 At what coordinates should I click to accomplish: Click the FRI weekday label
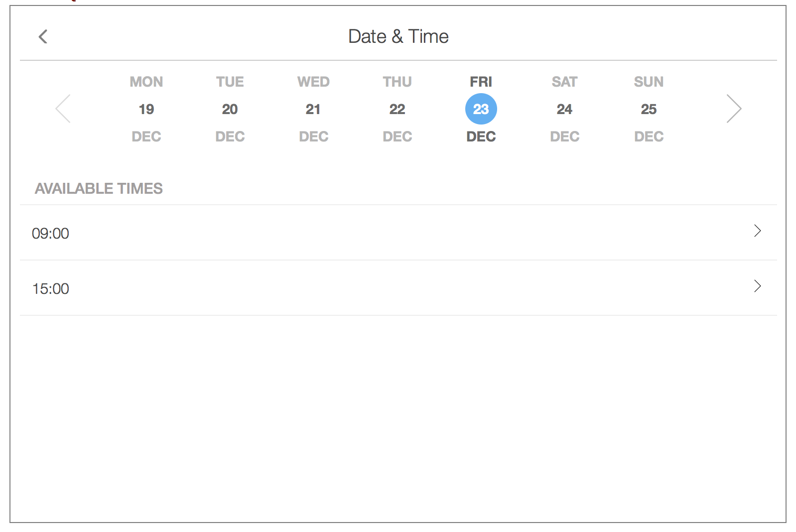point(481,82)
